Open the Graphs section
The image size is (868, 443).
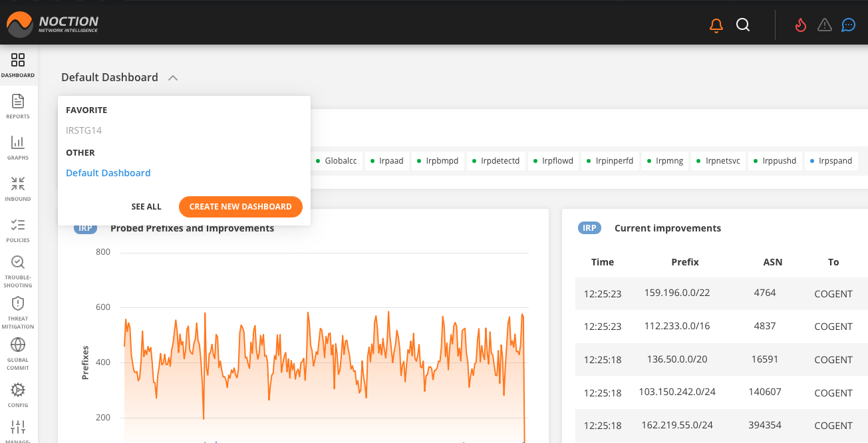pyautogui.click(x=18, y=148)
